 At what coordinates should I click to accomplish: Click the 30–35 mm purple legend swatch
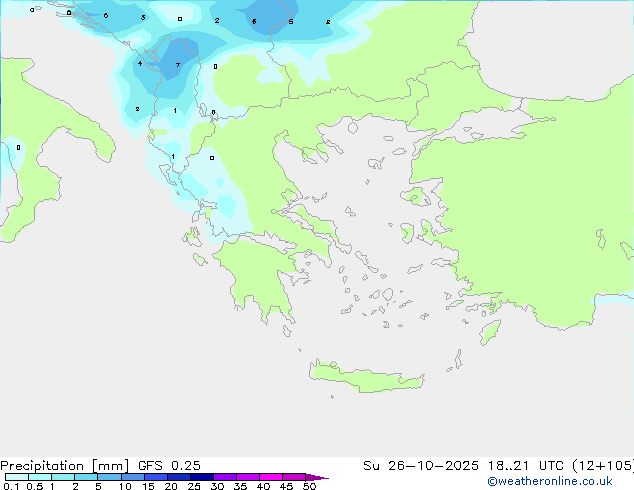tap(224, 477)
